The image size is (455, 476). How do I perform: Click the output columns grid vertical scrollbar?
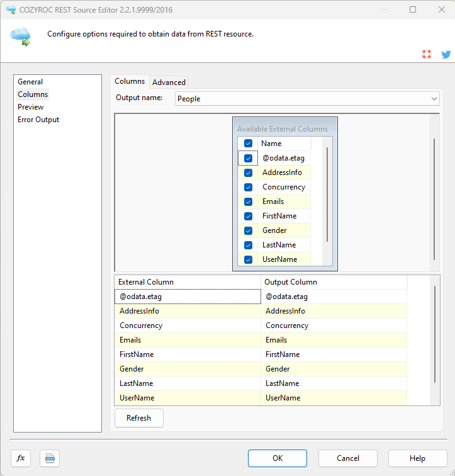tap(435, 334)
